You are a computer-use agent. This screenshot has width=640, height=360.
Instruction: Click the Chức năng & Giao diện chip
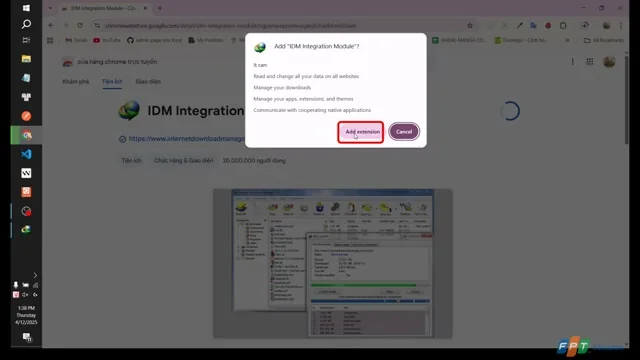click(184, 160)
